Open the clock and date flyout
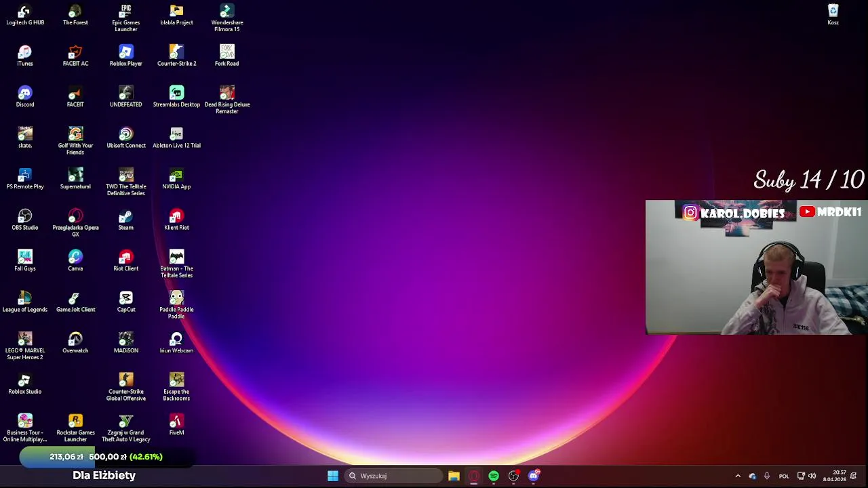The width and height of the screenshot is (868, 488). (x=835, y=476)
